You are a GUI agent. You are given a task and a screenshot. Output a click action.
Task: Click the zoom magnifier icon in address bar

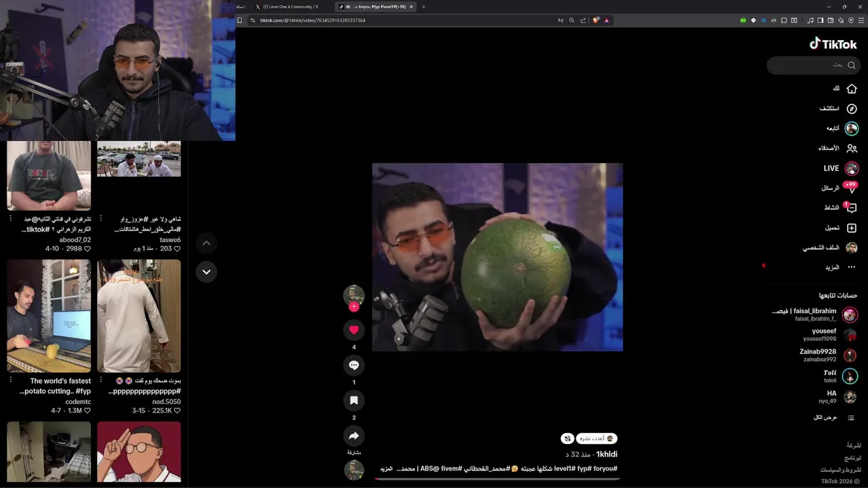tap(572, 20)
